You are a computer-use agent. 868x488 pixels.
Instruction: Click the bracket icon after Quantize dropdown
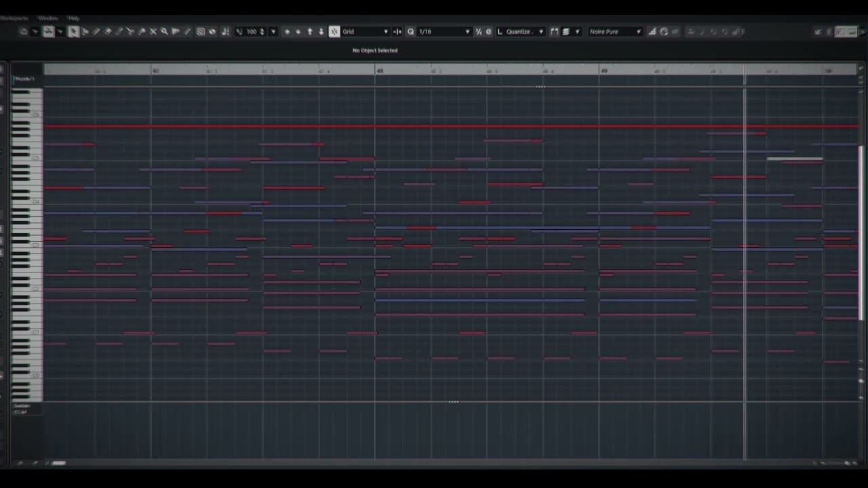pos(554,32)
